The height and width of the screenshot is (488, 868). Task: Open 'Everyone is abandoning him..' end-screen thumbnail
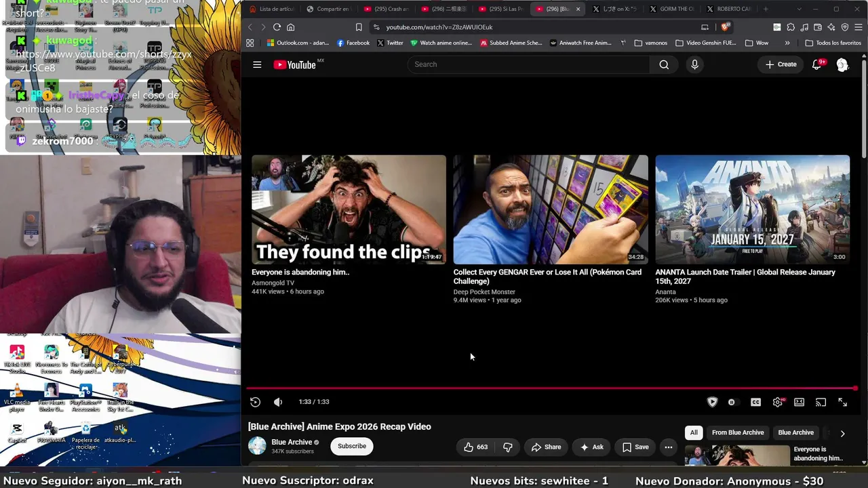pyautogui.click(x=349, y=209)
